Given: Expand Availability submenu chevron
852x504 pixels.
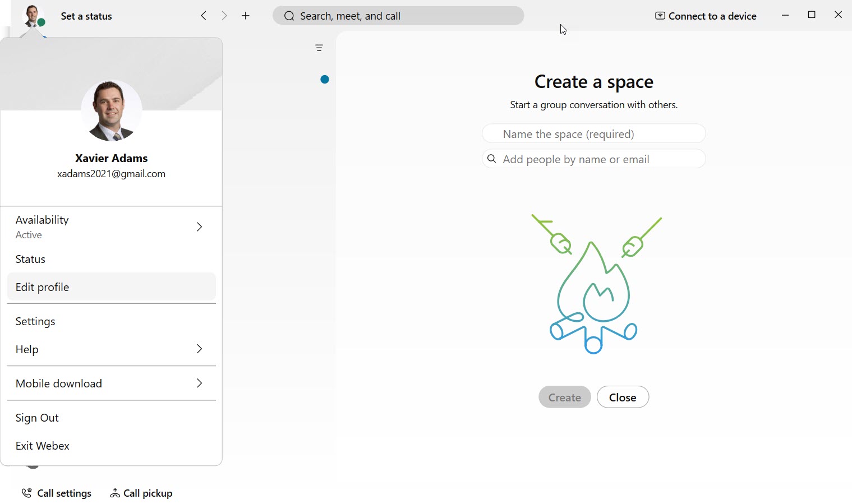Looking at the screenshot, I should point(199,226).
